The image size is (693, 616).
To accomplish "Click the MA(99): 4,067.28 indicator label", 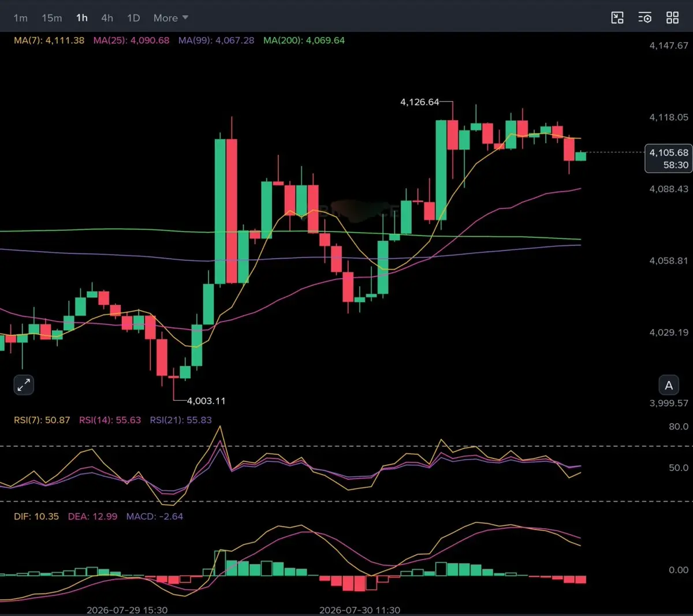I will [x=216, y=40].
